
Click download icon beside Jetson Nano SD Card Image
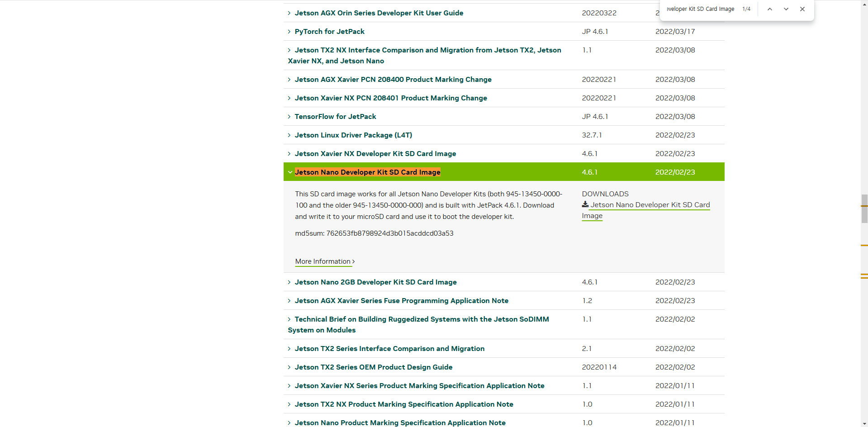[585, 204]
